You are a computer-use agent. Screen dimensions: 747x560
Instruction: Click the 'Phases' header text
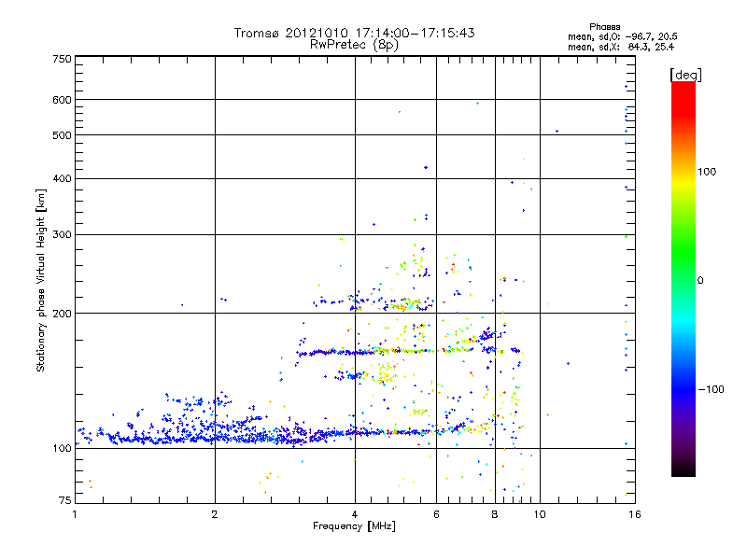604,27
